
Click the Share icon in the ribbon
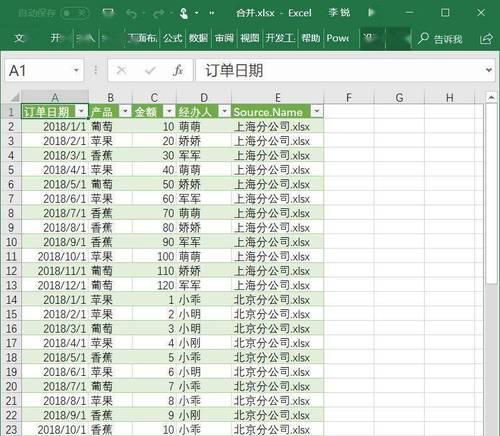click(x=486, y=39)
